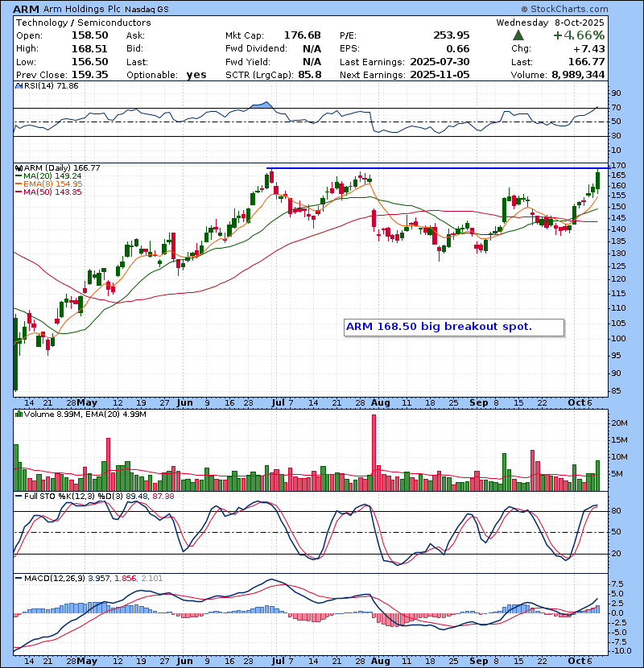Viewport: 644px width, 668px height.
Task: Click the EMA(8) 154.95 legend entry
Action: tap(49, 184)
